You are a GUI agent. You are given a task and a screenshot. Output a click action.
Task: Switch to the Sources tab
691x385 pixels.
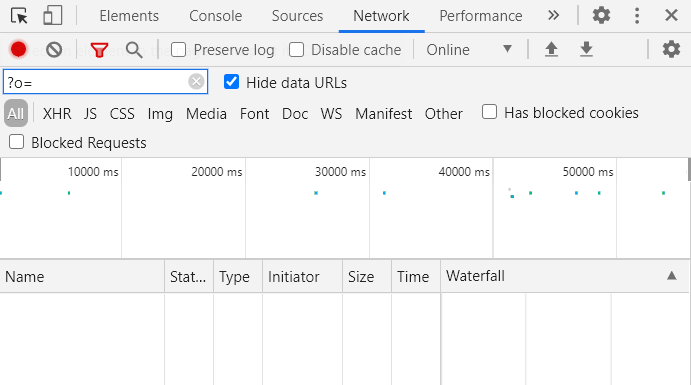297,16
